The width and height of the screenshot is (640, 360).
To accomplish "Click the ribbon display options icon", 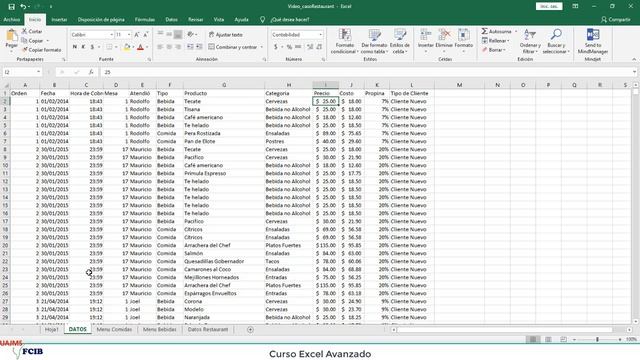I will 575,7.
